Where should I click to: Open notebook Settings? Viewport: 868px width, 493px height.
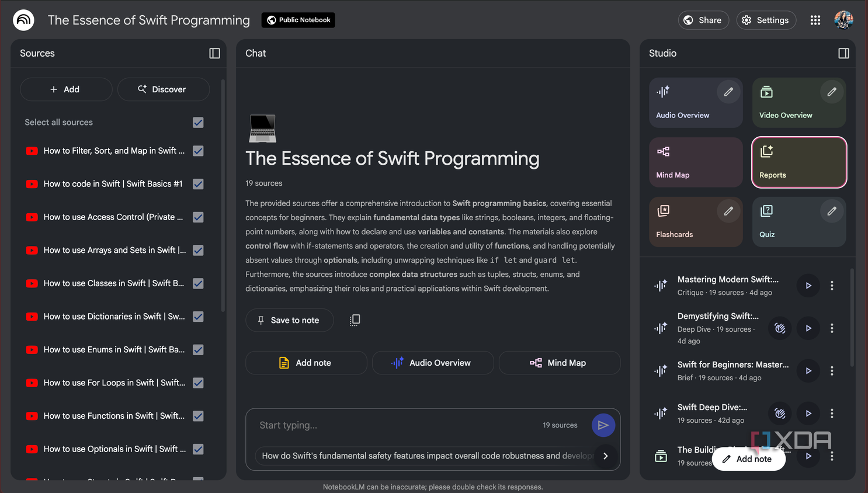click(766, 20)
